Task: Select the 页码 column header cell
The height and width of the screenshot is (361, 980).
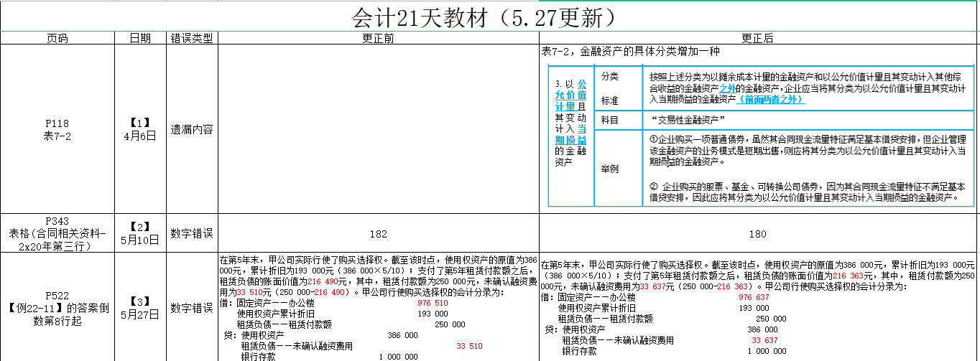Action: (57, 38)
